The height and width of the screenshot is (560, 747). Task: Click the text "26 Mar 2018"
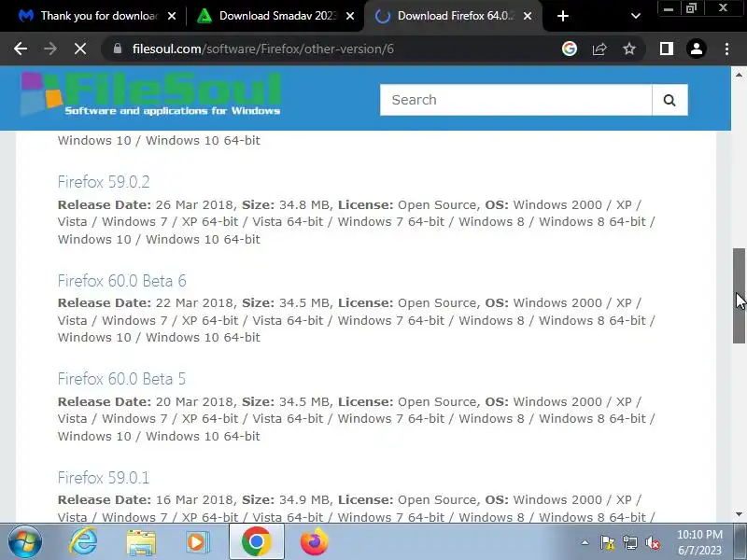pyautogui.click(x=194, y=204)
